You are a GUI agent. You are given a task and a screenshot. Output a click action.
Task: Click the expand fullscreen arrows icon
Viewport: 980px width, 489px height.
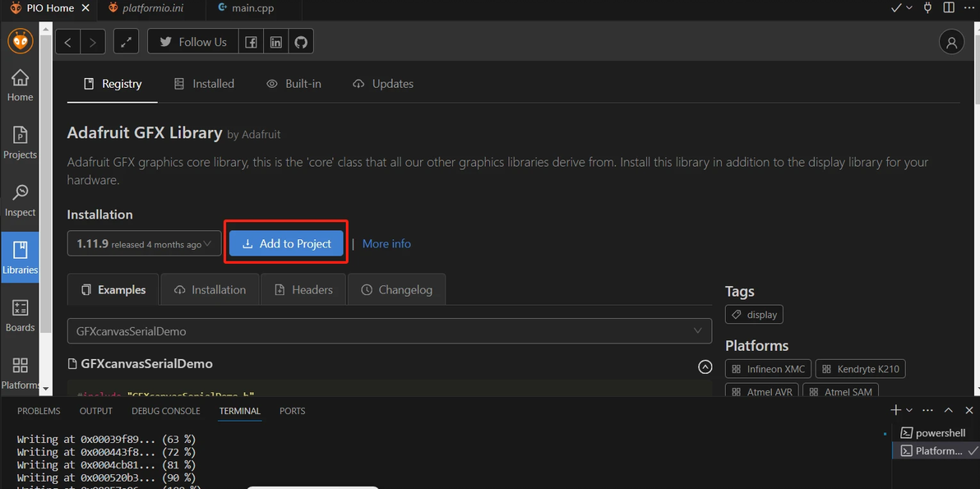coord(127,42)
